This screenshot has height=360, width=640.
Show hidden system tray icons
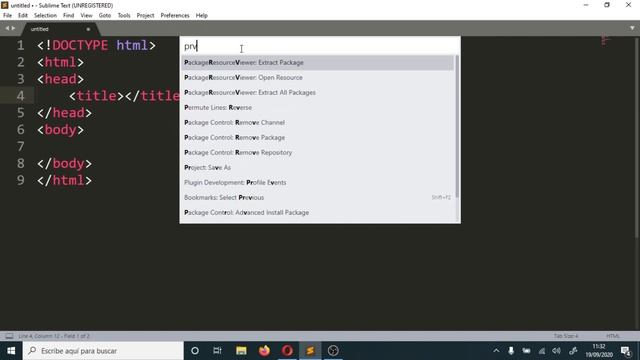[x=496, y=351]
